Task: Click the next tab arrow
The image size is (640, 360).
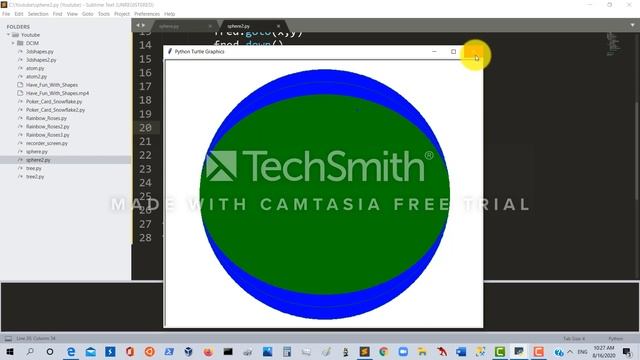Action: coord(143,25)
